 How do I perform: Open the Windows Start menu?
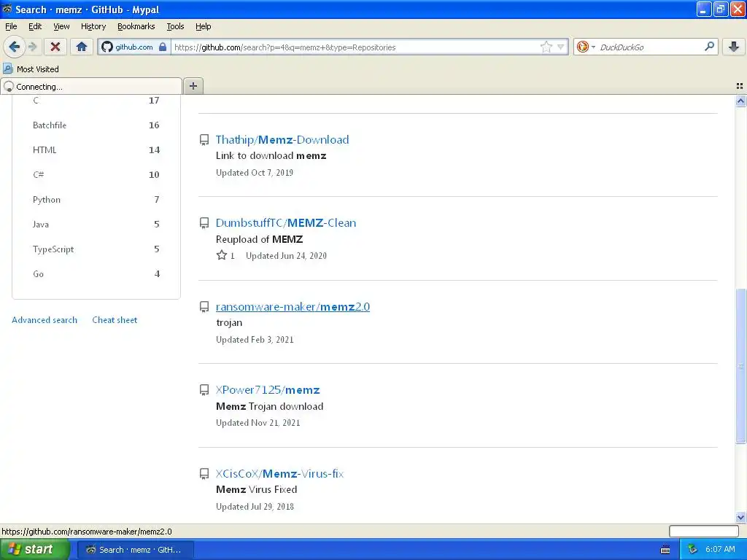(34, 550)
